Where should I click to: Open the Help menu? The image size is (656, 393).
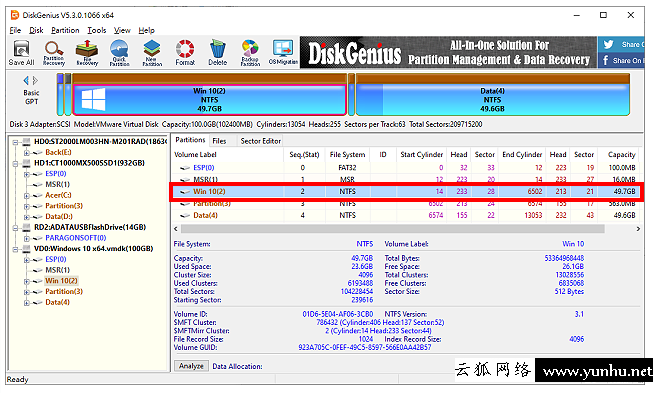pyautogui.click(x=146, y=30)
